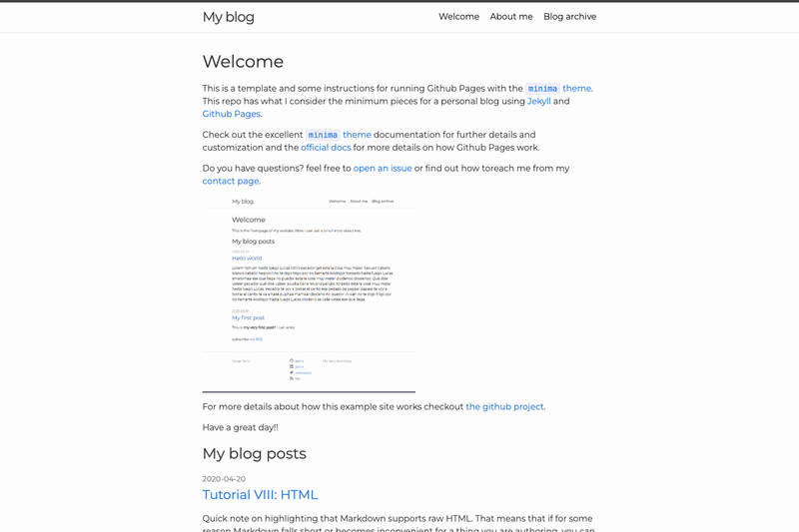
Task: Open the Blog archive page
Action: (569, 16)
